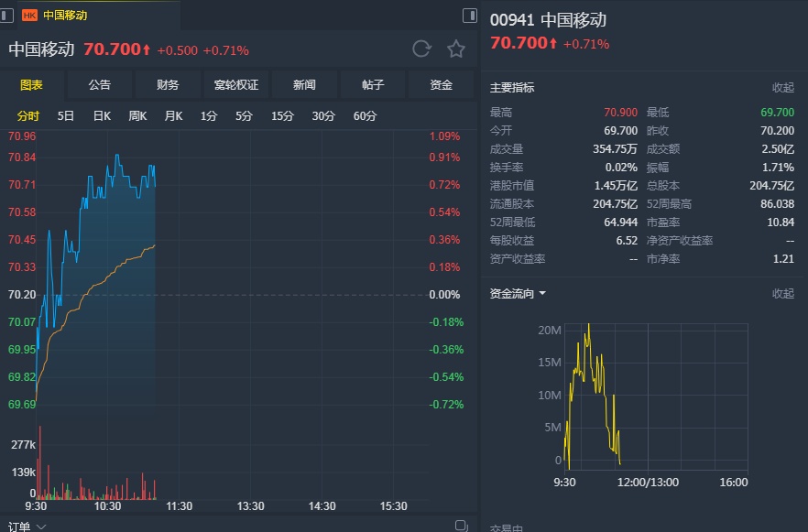The image size is (808, 532).
Task: Select the 5日 chart period
Action: point(65,116)
